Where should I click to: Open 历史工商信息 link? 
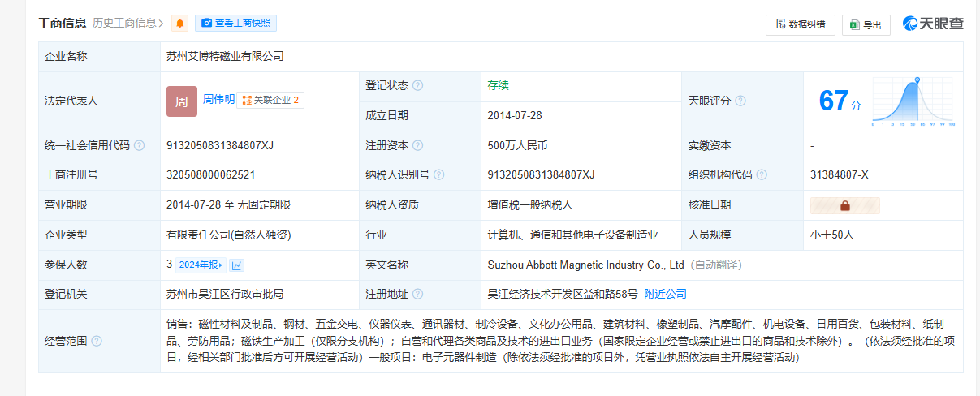pos(127,24)
